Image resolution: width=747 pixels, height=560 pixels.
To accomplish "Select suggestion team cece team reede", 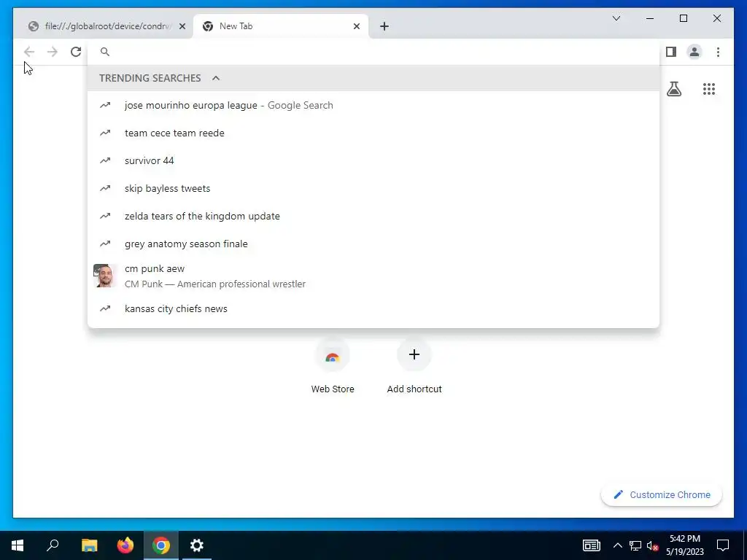I will (373, 133).
